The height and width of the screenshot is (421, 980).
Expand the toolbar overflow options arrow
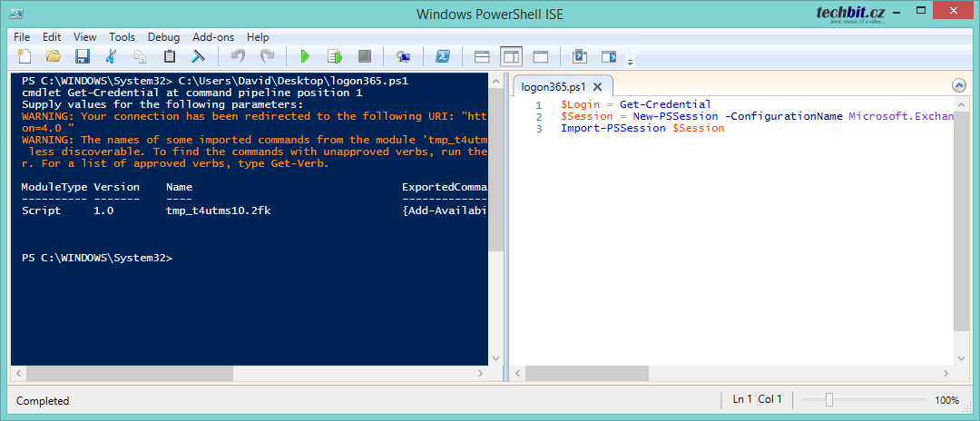[630, 62]
